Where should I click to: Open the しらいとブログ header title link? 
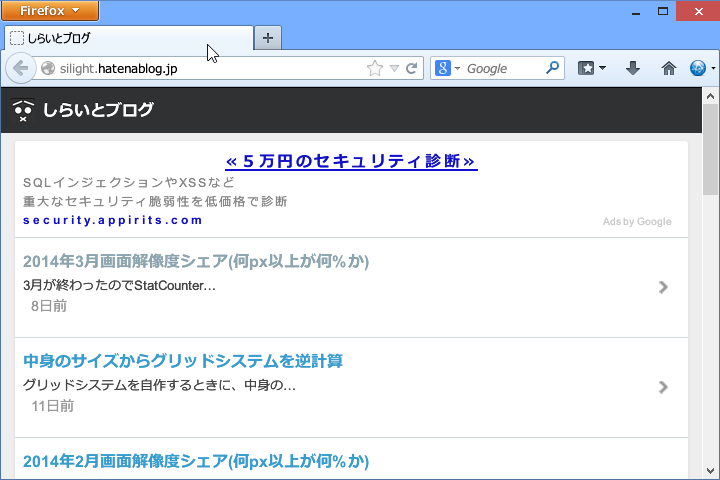click(98, 110)
